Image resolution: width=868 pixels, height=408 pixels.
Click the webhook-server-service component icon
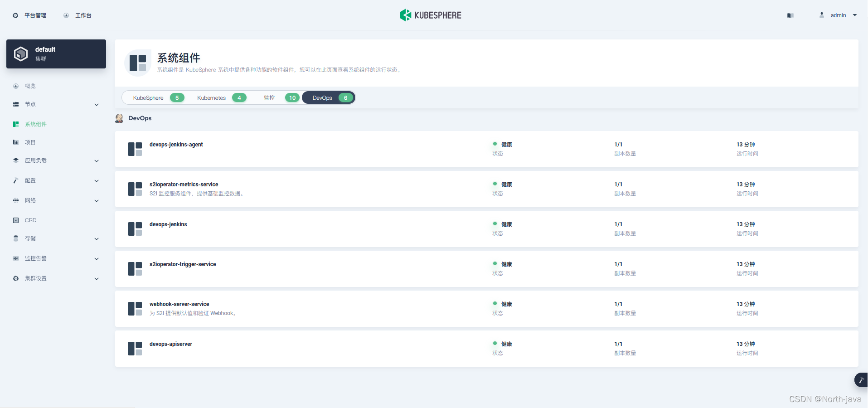(x=135, y=309)
